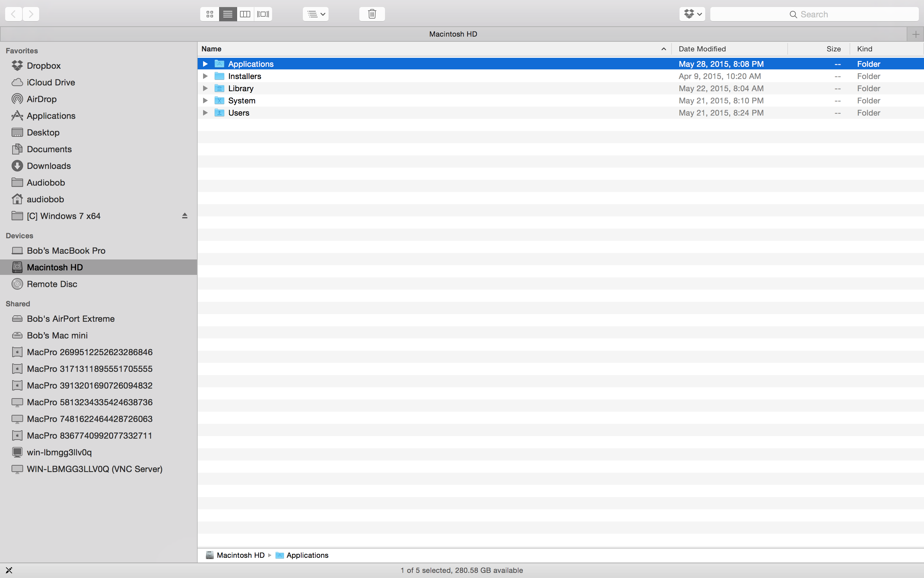Viewport: 924px width, 578px height.
Task: Click the Favorites sidebar section header
Action: 22,51
